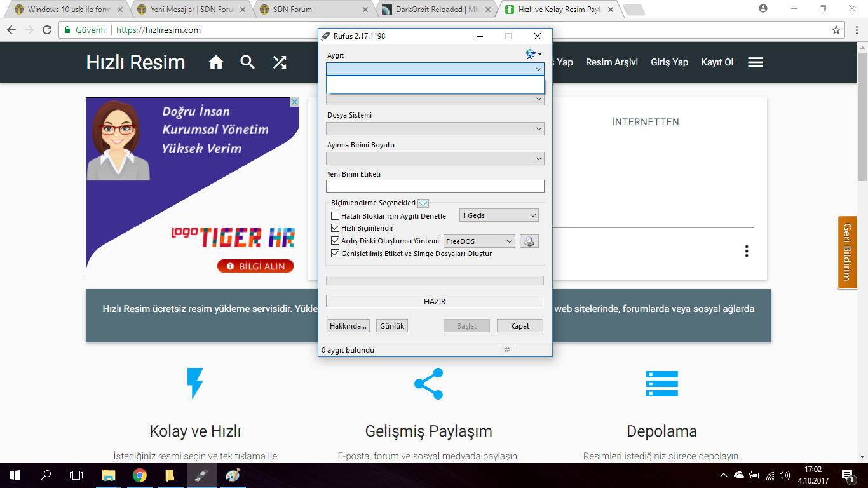
Task: Collapse the open Aygıt device dropdown
Action: click(539, 69)
